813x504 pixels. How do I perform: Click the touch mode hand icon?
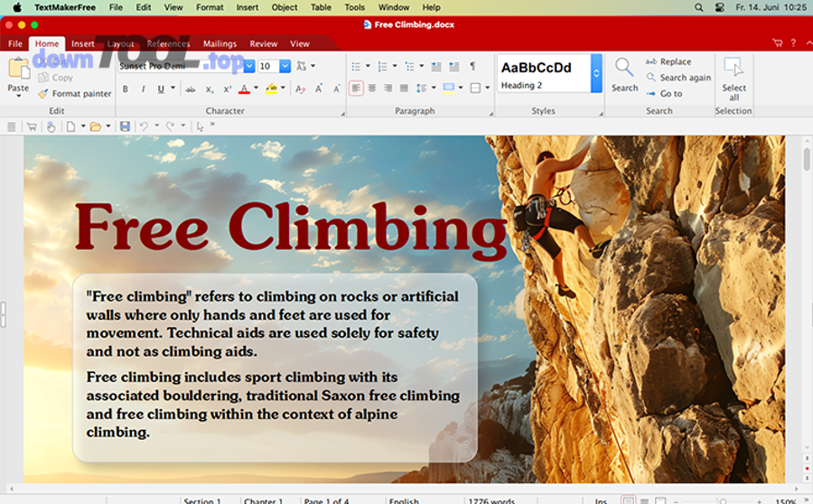coord(51,126)
